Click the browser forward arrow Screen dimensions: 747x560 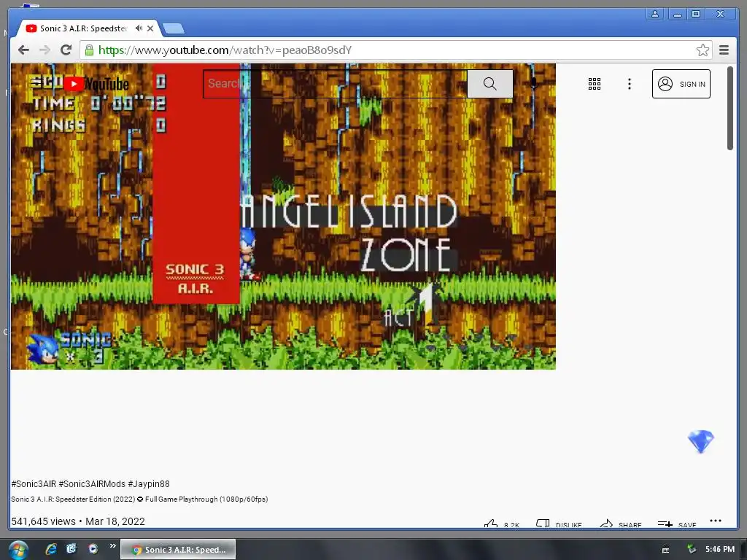click(44, 50)
